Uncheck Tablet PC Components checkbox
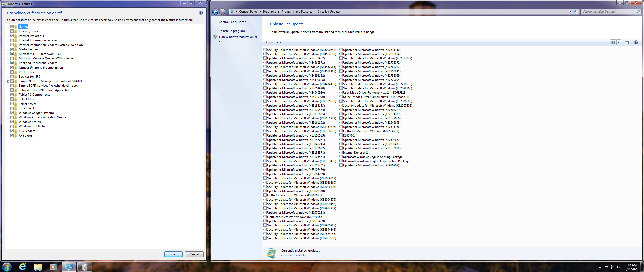 coord(12,95)
